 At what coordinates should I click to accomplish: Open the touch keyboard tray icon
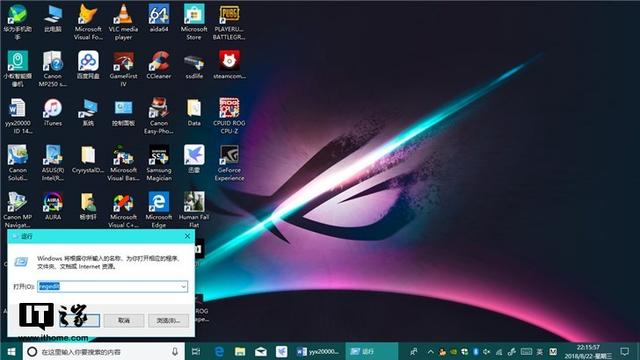(x=526, y=351)
